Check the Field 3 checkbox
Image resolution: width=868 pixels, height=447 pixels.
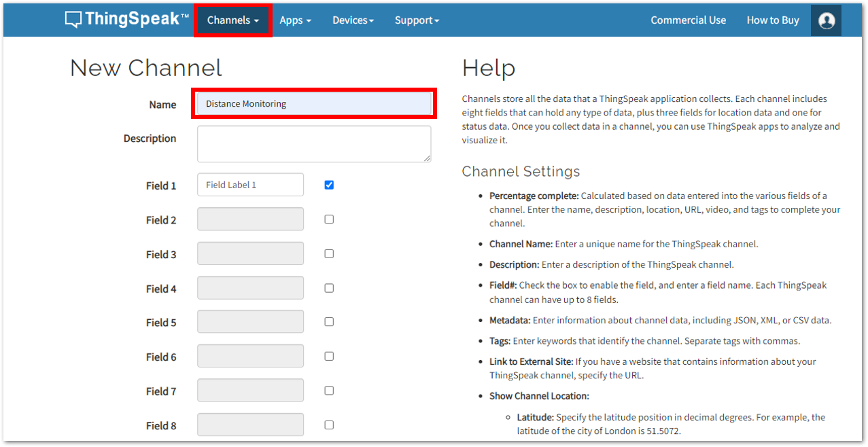pos(329,253)
